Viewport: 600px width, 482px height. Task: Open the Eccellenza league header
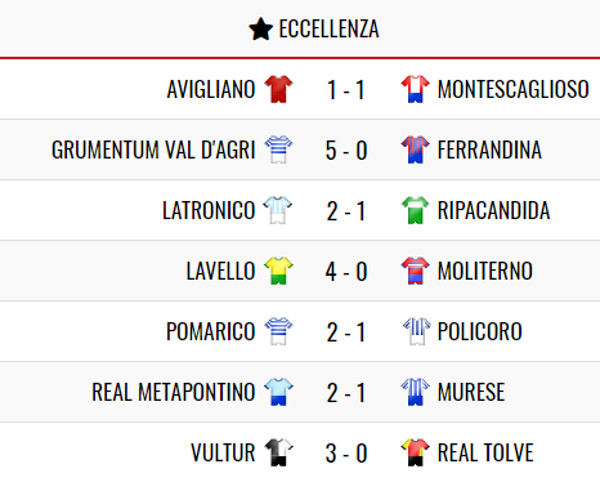(328, 30)
